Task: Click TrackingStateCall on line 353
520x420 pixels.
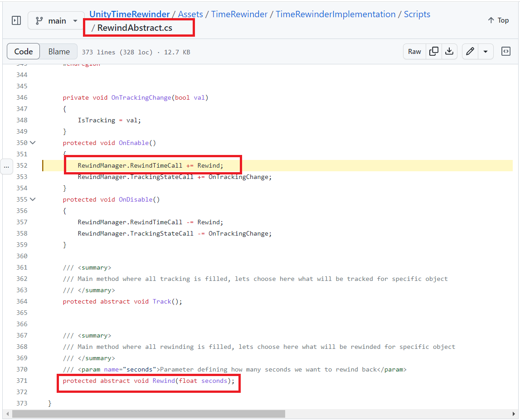Action: tap(161, 177)
